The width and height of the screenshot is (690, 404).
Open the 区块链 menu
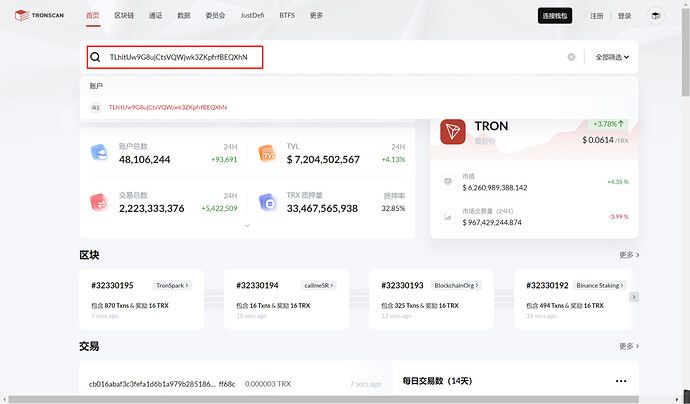(x=124, y=15)
